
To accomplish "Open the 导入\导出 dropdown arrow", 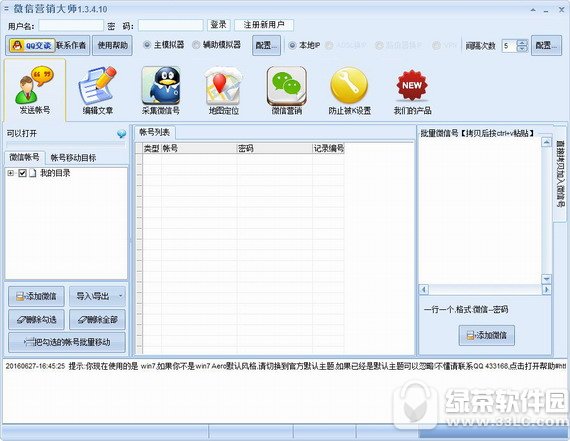I will click(x=120, y=296).
